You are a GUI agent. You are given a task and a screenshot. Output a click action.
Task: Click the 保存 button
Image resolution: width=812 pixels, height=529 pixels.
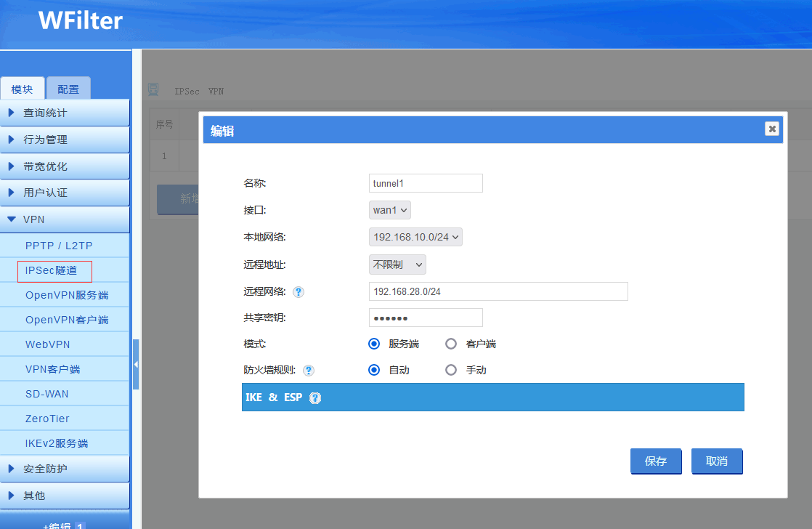(656, 461)
